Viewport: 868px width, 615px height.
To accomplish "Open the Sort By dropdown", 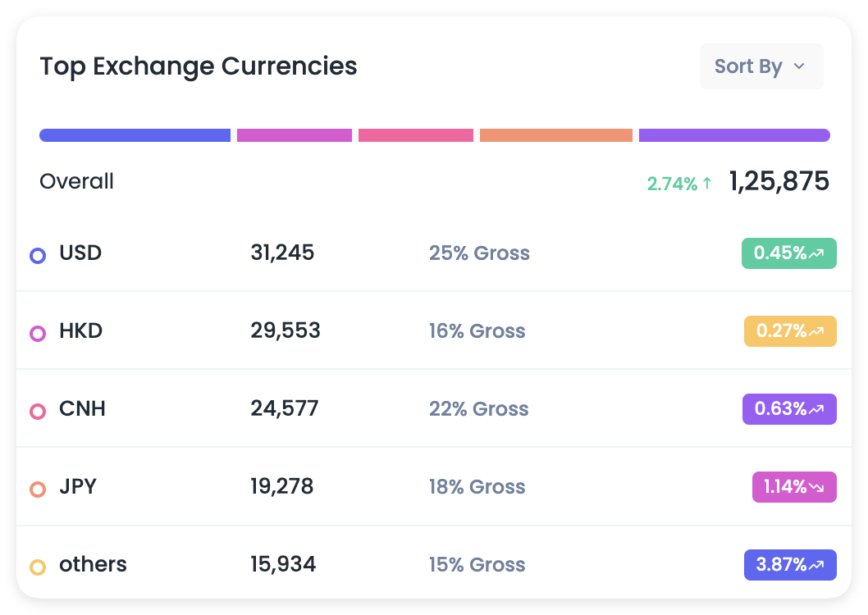I will 761,66.
